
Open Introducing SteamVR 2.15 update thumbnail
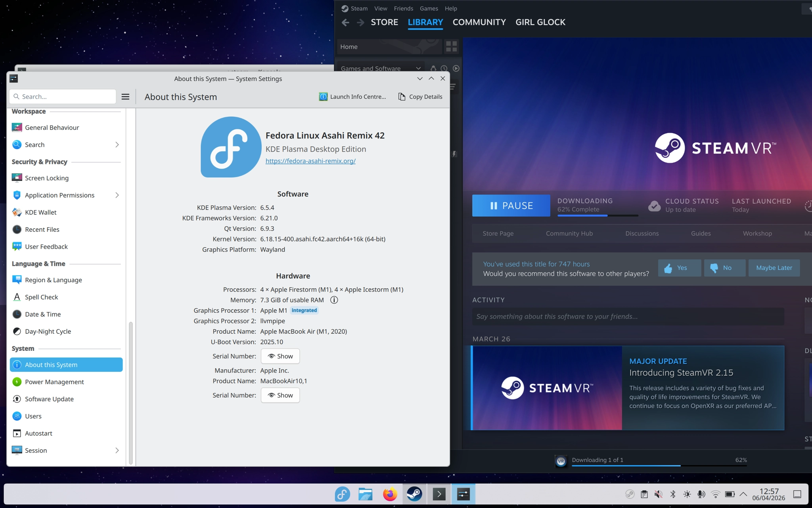[547, 388]
